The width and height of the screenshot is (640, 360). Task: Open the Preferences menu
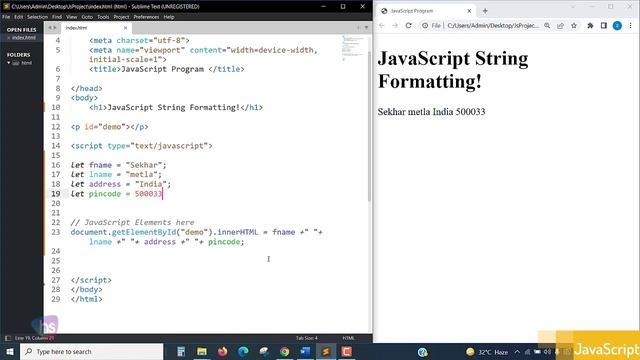click(146, 17)
